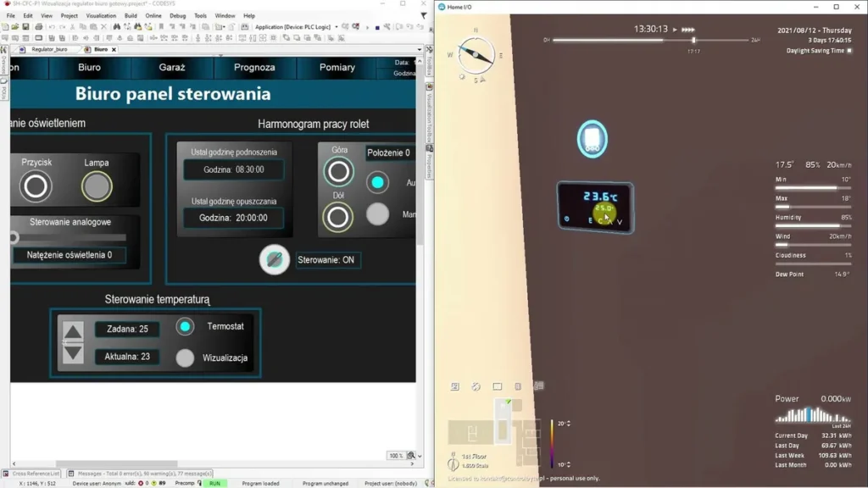Click the wrench toggle icon beside Sterowanie ON
This screenshot has width=868, height=488.
coord(275,259)
